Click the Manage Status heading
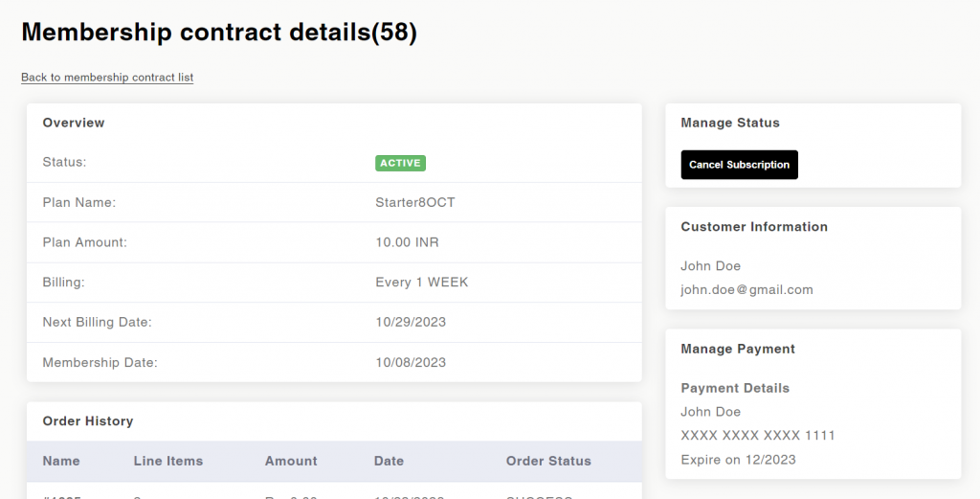Image resolution: width=980 pixels, height=499 pixels. click(x=730, y=124)
